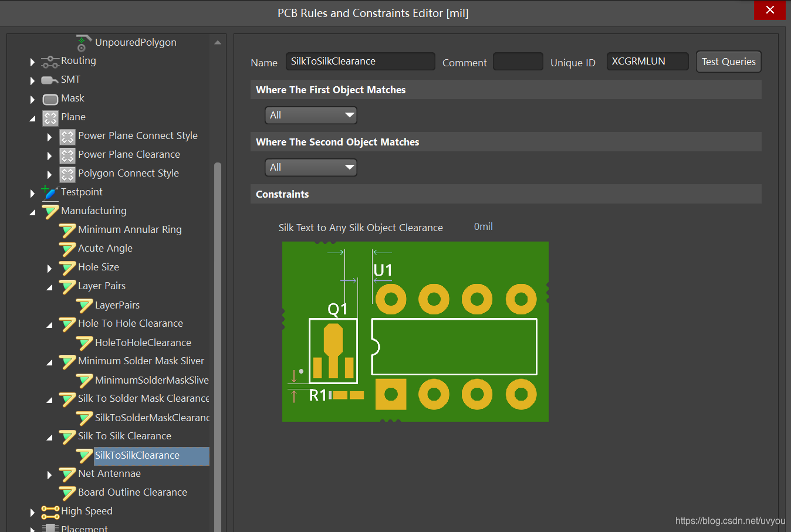Open the second object match dropdown
Viewport: 791px width, 532px height.
[x=311, y=167]
